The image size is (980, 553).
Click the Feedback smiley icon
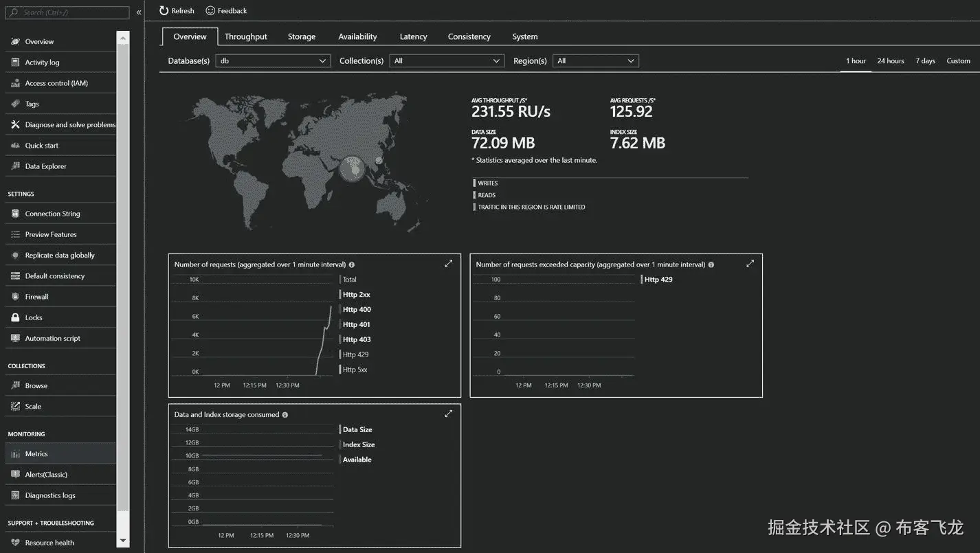(x=210, y=10)
